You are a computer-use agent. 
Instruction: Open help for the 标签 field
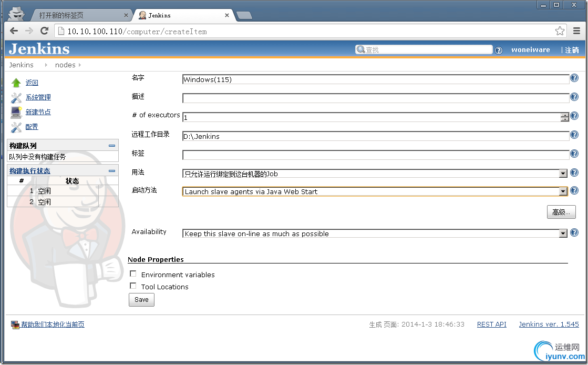(574, 154)
